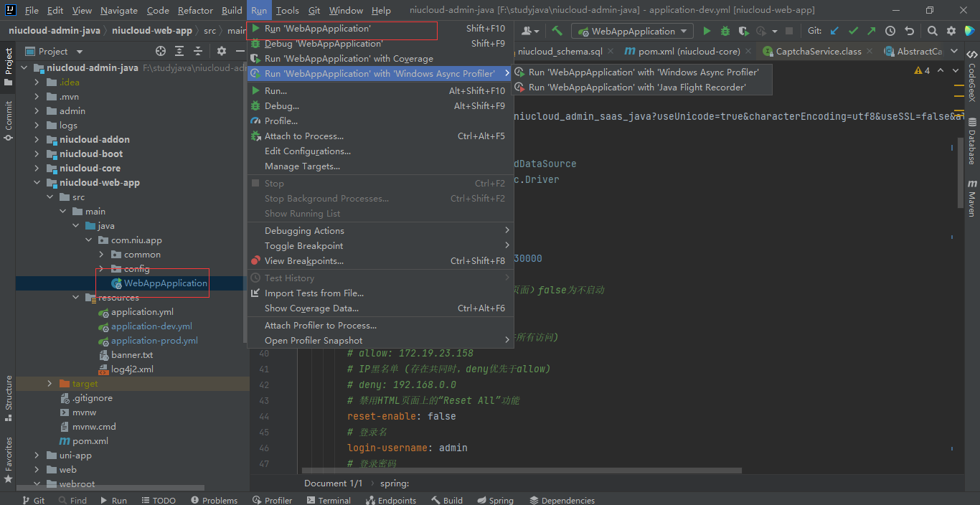The height and width of the screenshot is (505, 980).
Task: Click the green Run button in toolbar
Action: point(707,31)
